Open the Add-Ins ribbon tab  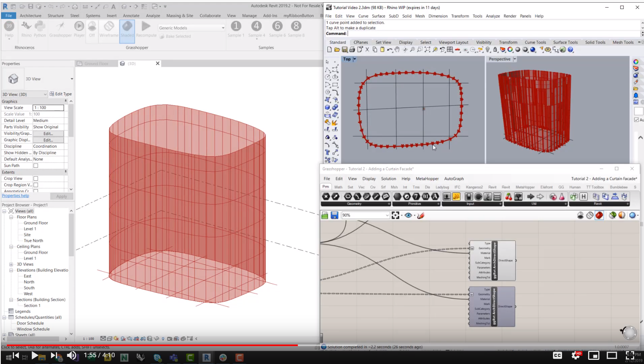click(x=270, y=15)
